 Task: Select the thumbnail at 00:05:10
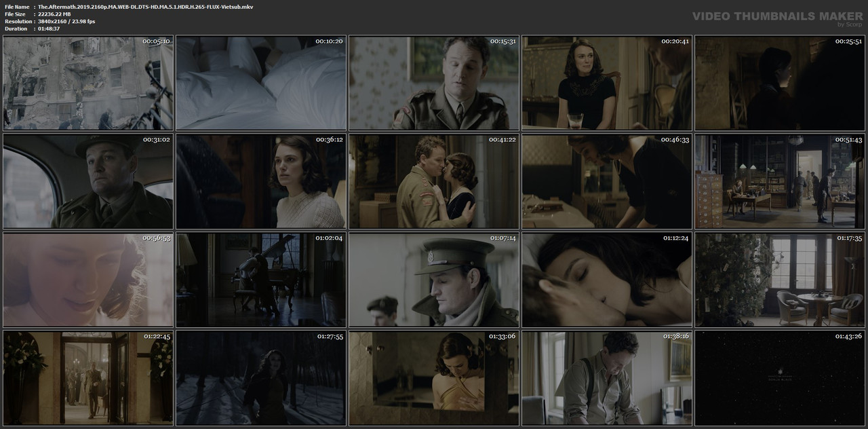[x=88, y=83]
